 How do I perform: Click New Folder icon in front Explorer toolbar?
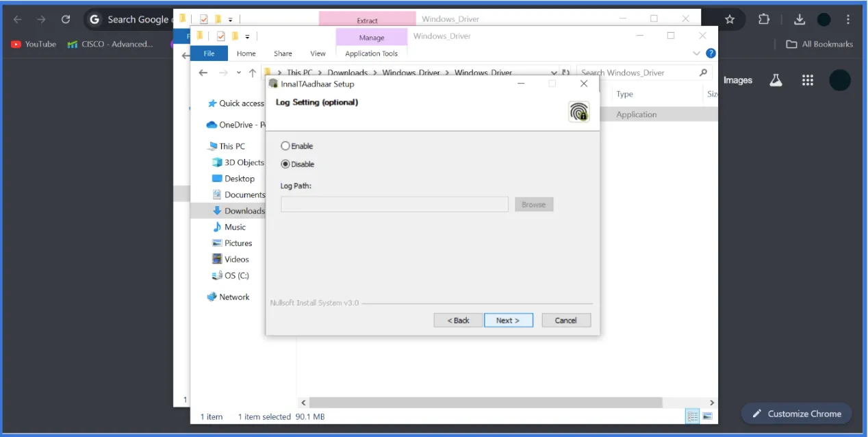point(234,36)
